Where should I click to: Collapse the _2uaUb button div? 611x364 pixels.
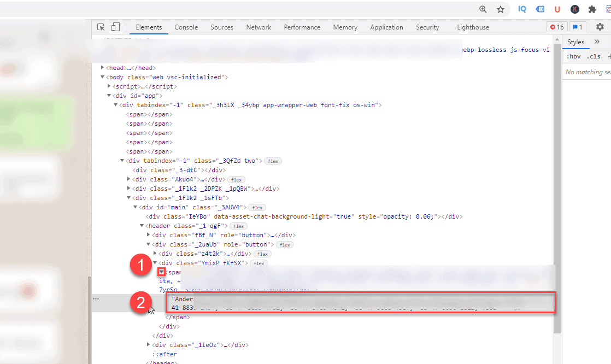[x=148, y=244]
